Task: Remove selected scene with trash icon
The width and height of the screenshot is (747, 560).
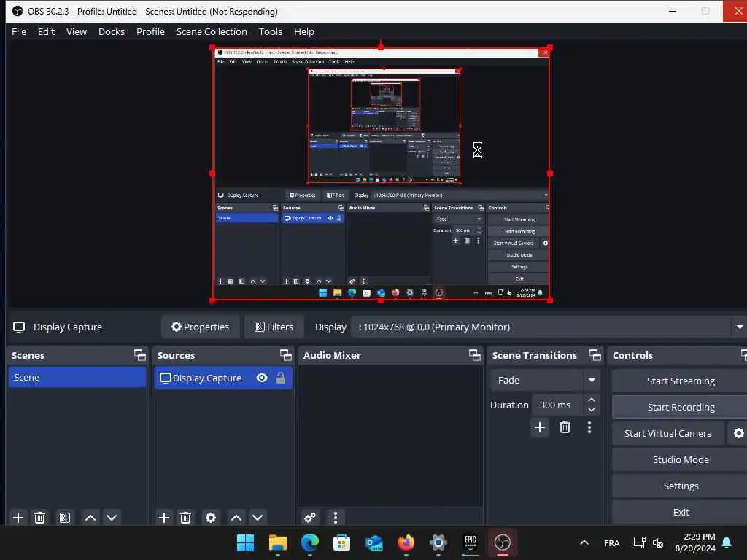Action: 40,518
